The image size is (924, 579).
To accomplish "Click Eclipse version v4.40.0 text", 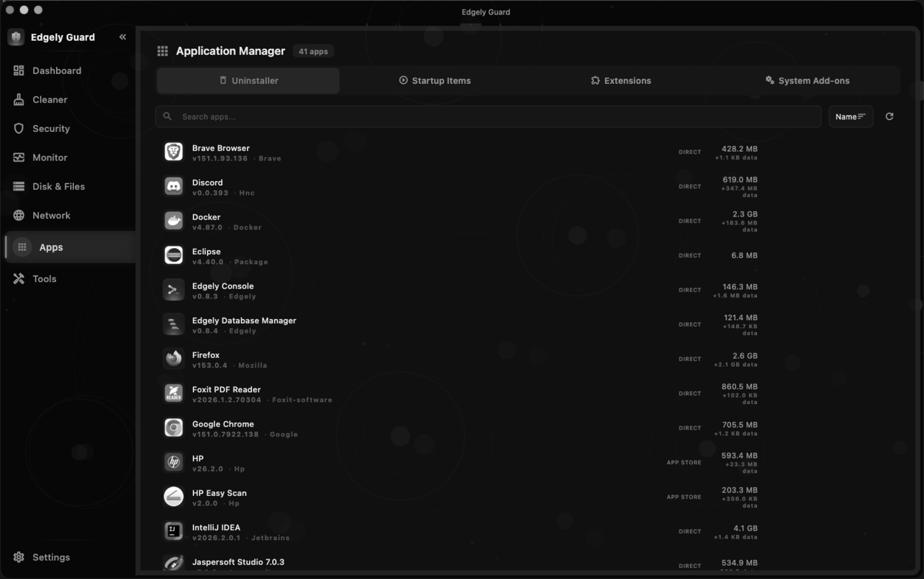I will [x=208, y=262].
